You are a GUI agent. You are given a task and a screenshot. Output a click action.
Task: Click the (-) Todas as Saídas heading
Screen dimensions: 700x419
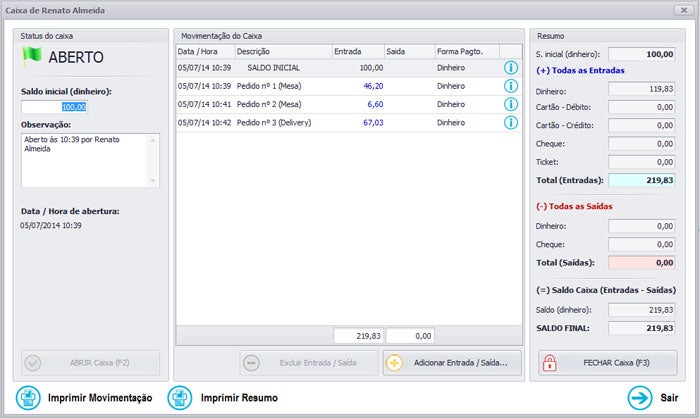pos(574,207)
